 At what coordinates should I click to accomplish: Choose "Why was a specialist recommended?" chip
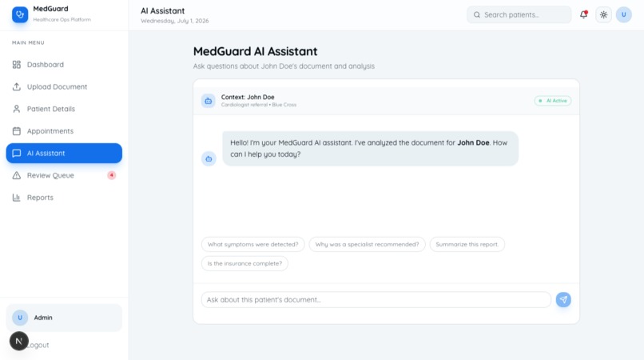click(x=367, y=244)
